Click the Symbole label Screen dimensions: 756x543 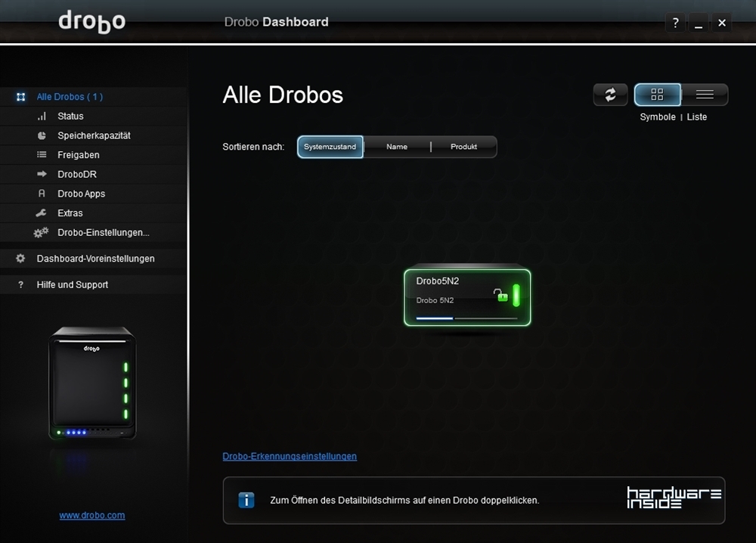658,117
